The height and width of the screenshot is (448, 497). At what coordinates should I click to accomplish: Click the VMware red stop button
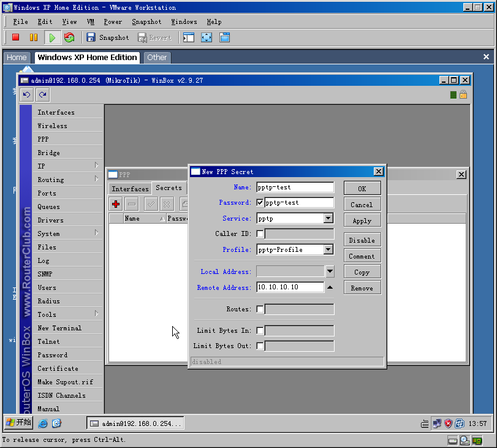point(15,37)
